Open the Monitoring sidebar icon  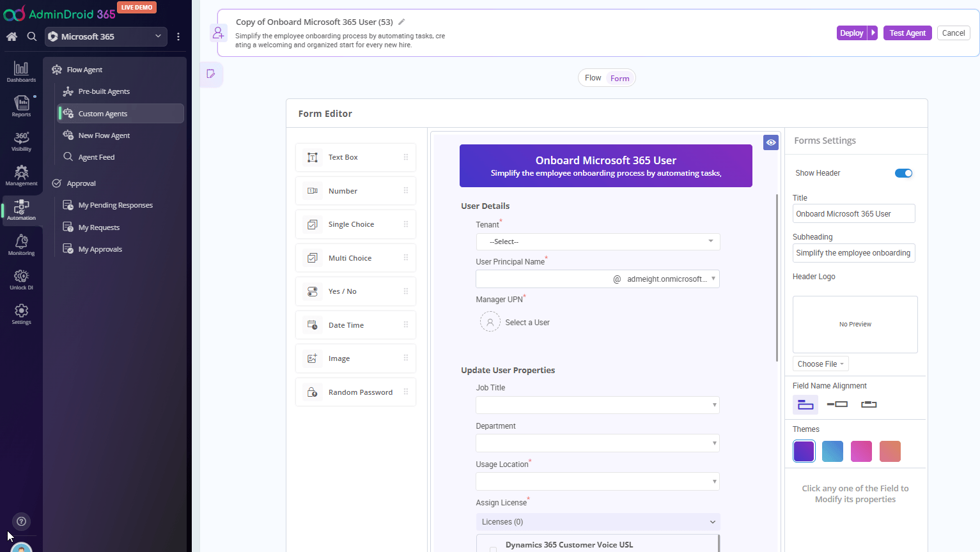(x=21, y=244)
